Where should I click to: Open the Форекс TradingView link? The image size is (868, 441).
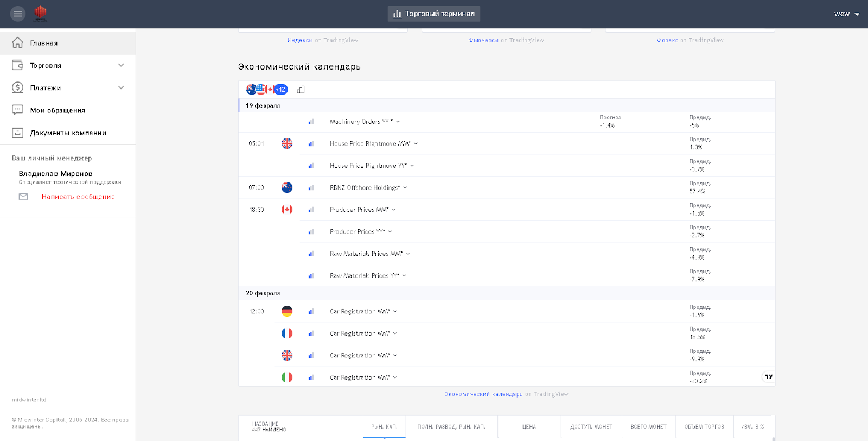[667, 40]
